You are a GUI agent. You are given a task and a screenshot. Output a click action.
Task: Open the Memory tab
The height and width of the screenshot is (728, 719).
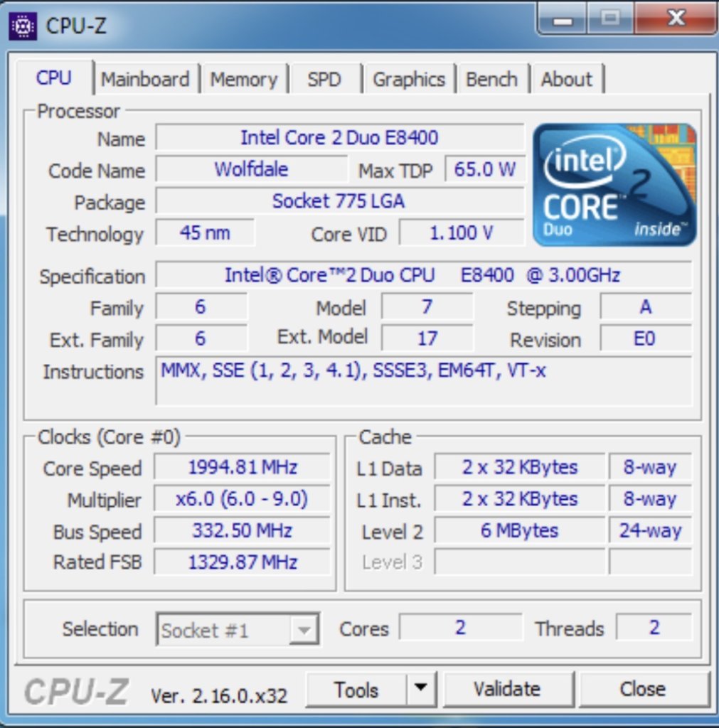tap(244, 80)
